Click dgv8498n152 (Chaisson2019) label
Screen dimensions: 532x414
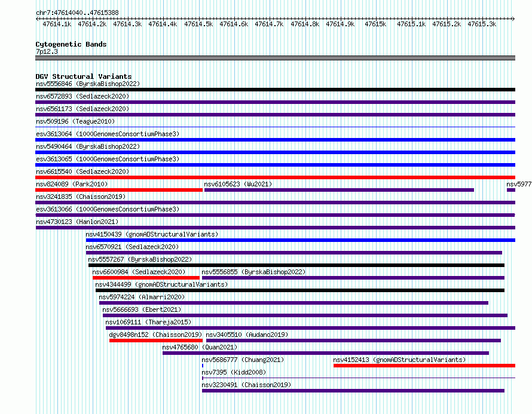tap(155, 335)
